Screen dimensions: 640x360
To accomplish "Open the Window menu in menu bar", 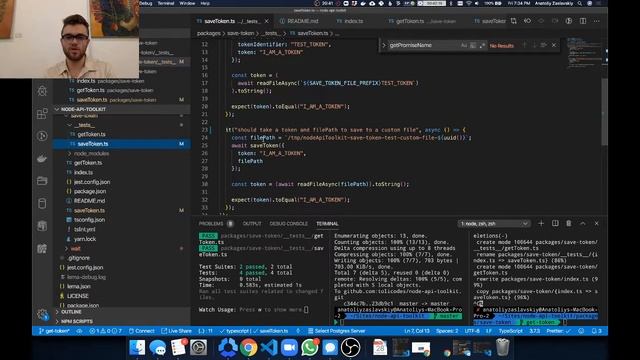I will [x=187, y=3].
